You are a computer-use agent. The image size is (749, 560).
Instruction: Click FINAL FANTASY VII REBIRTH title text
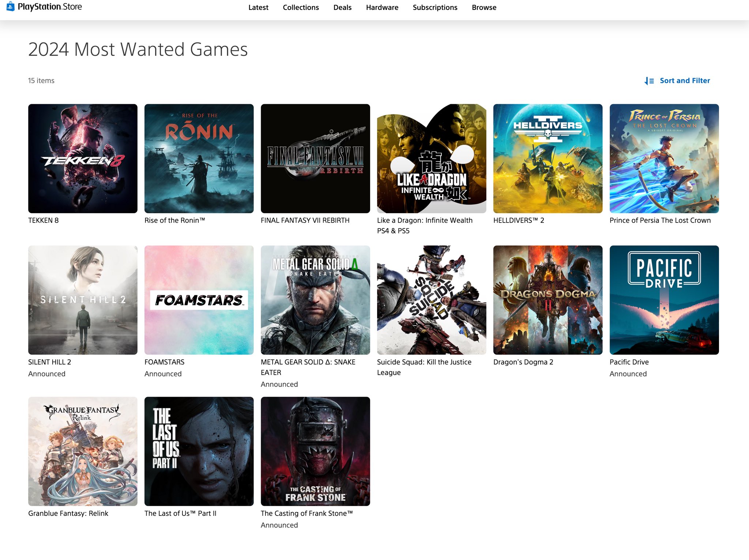[305, 220]
